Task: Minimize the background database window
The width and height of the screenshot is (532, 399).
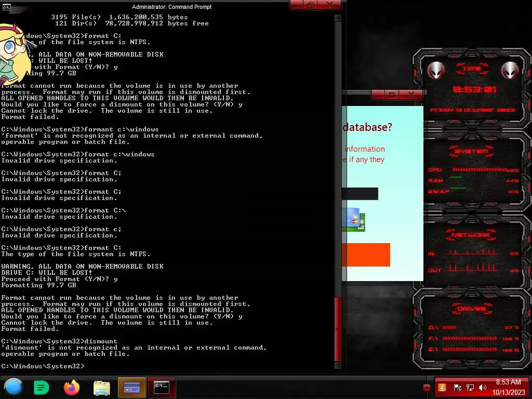Action: (x=378, y=95)
